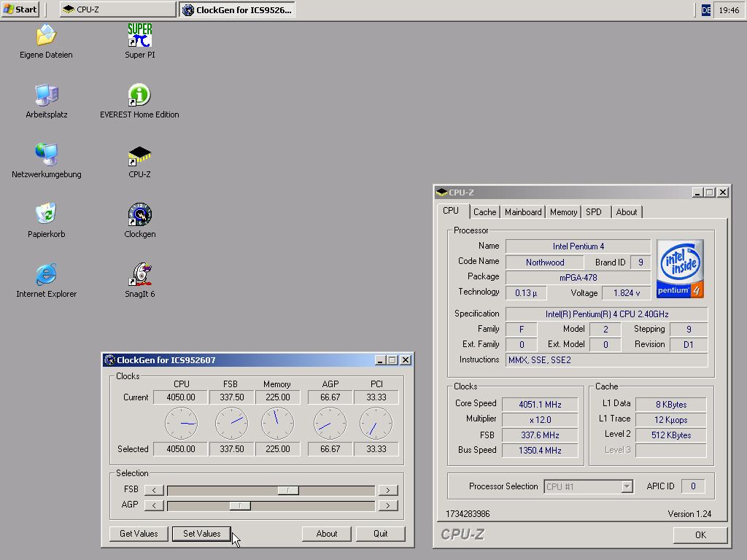Open the Memory tab in CPU-Z
The height and width of the screenshot is (560, 747).
(563, 212)
